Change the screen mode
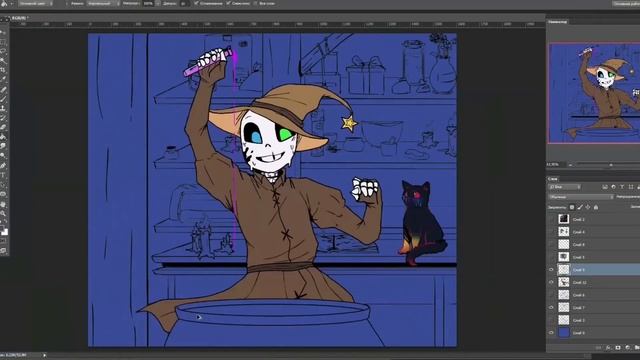This screenshot has width=640, height=360. point(3,251)
